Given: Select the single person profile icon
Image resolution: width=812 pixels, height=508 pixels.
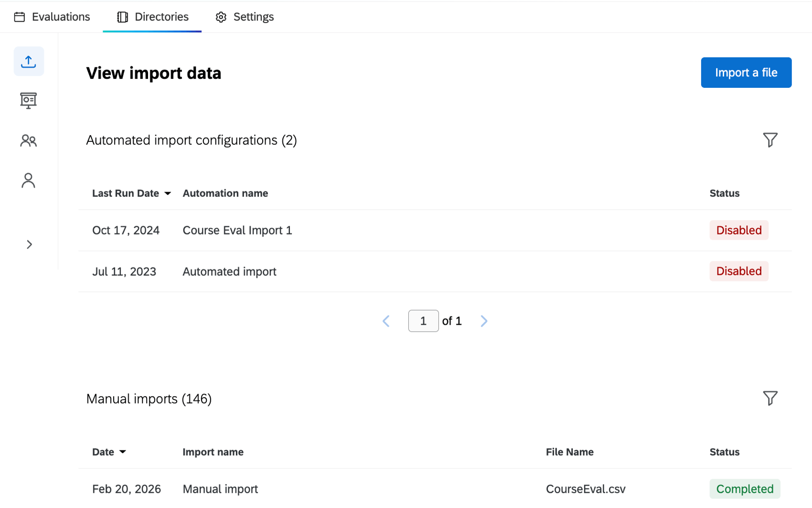Looking at the screenshot, I should tap(29, 180).
